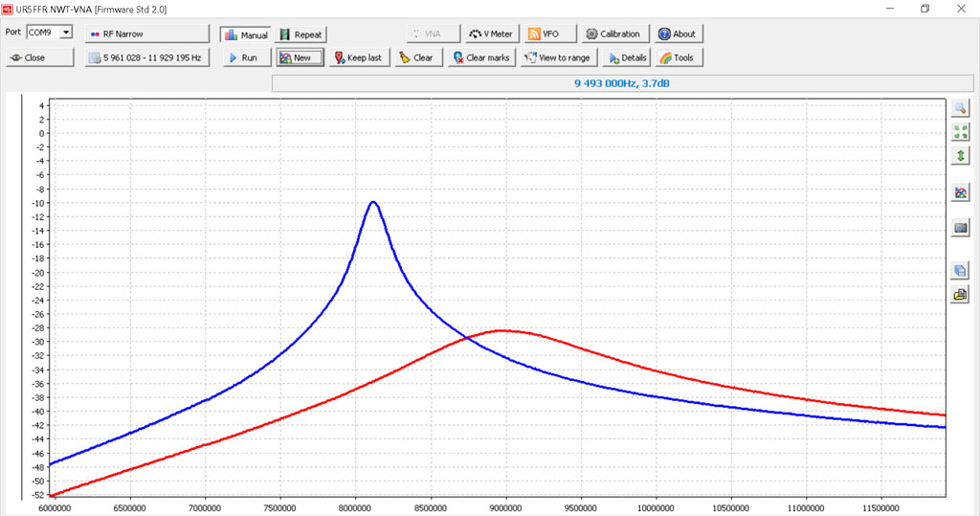The width and height of the screenshot is (980, 516).
Task: Click the blue save copies icon
Action: [x=961, y=271]
